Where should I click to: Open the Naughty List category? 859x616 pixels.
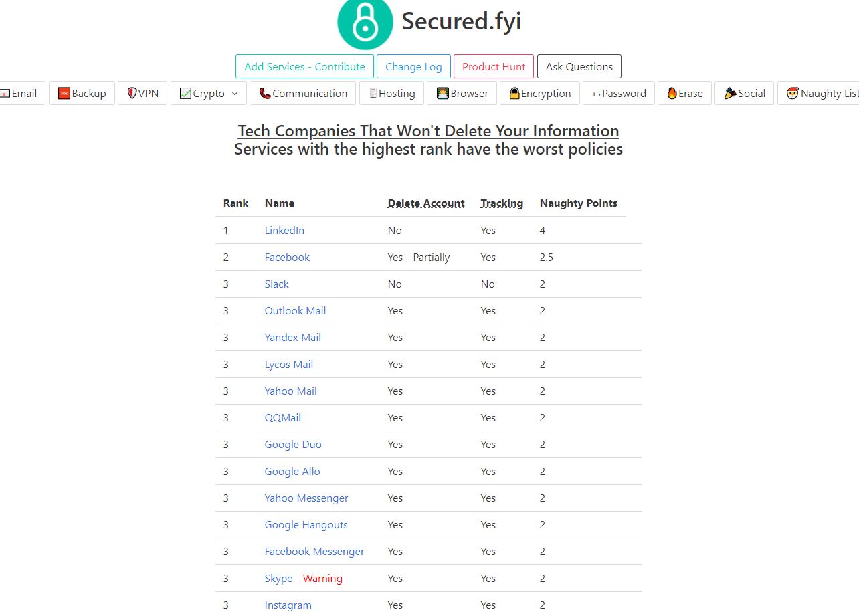point(823,94)
